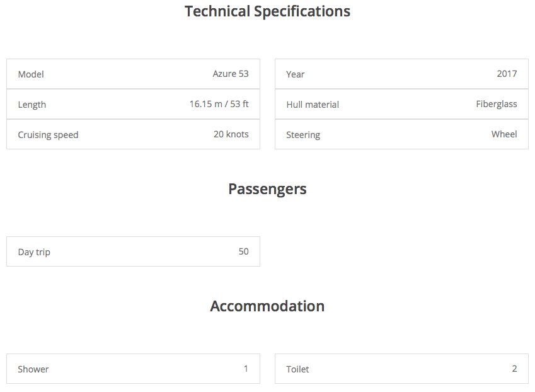Select the Wheel steering value

click(504, 134)
